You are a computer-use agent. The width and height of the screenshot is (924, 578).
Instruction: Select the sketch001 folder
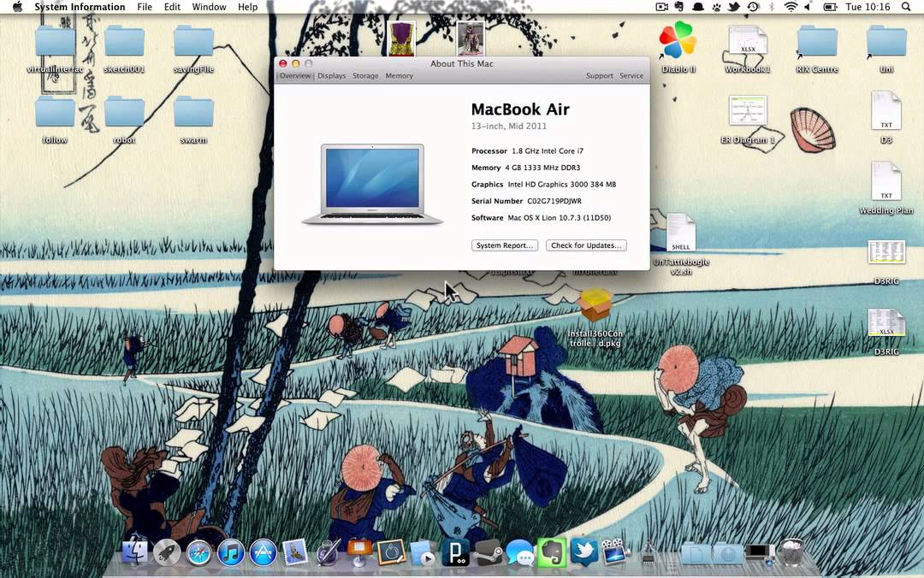(x=124, y=43)
